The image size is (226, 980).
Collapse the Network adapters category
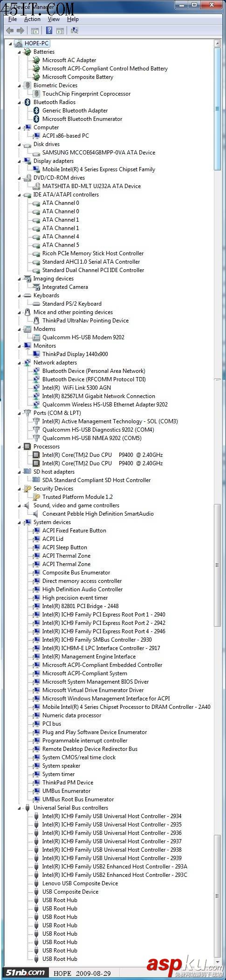(20, 363)
